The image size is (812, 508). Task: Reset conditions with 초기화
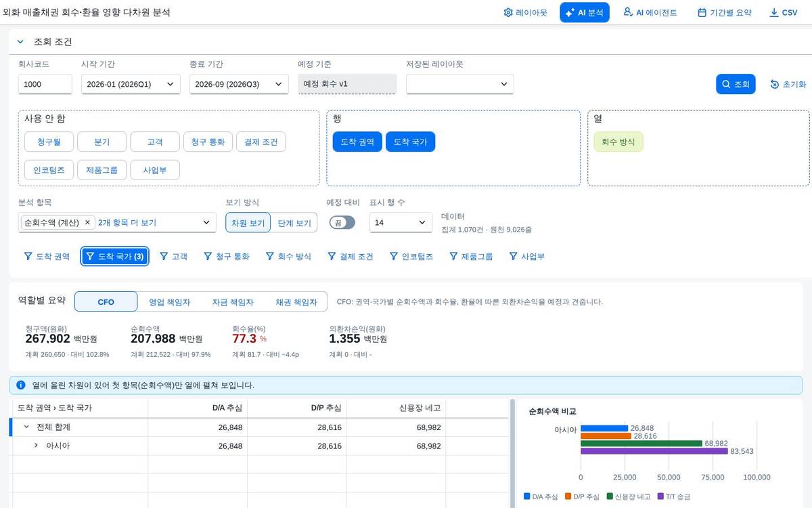click(788, 84)
